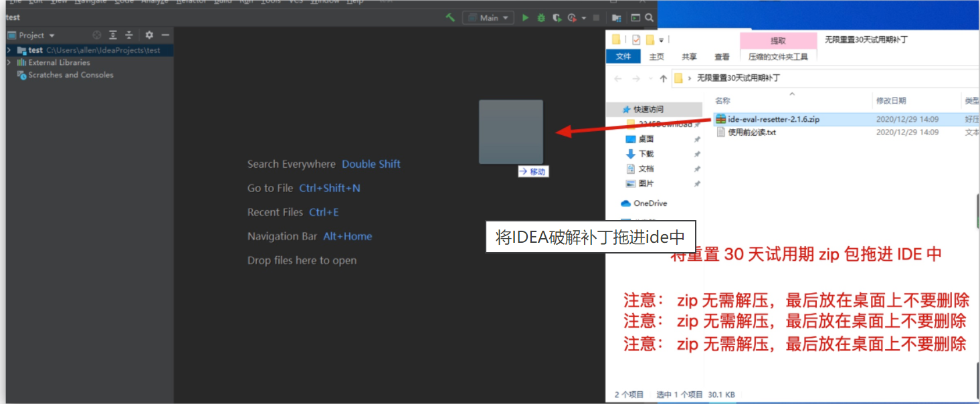The width and height of the screenshot is (980, 404).
Task: Click Drop files here to open text
Action: click(302, 260)
